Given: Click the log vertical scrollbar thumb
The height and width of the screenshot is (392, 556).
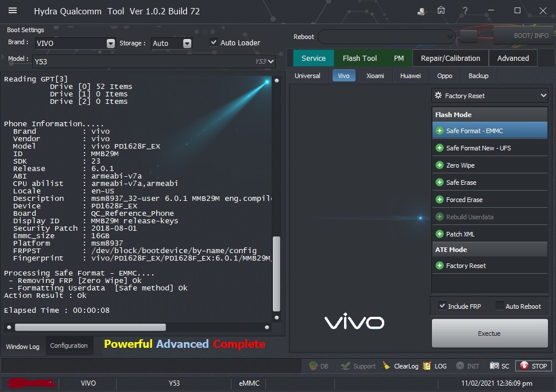Looking at the screenshot, I should click(x=277, y=274).
